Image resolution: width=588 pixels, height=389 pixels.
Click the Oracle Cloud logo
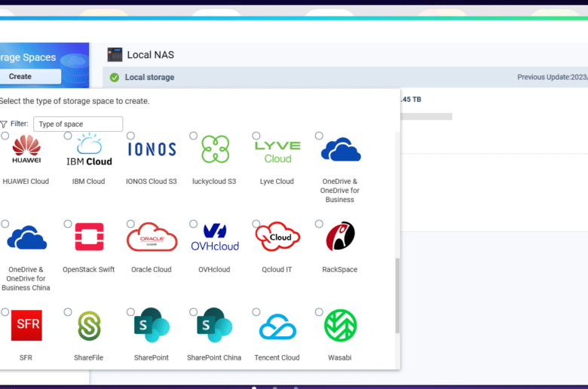pos(152,237)
